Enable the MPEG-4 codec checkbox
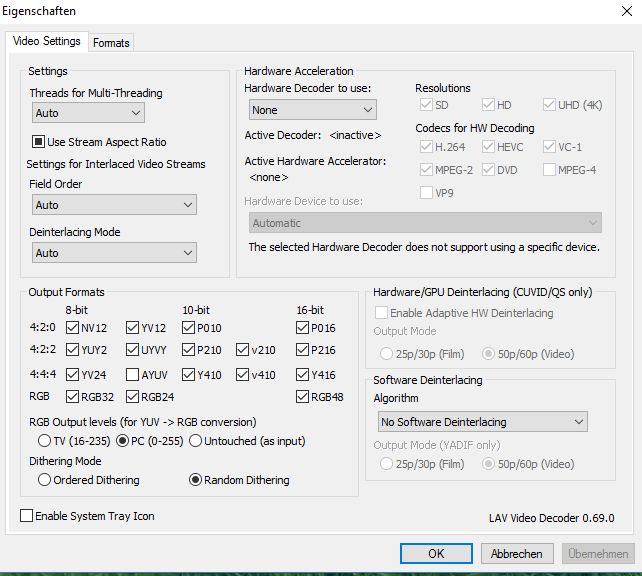 point(549,169)
